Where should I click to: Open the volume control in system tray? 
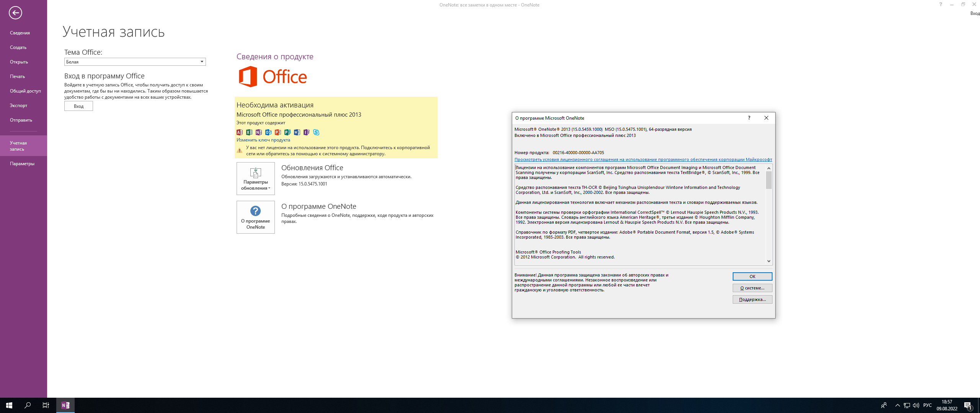coord(916,405)
